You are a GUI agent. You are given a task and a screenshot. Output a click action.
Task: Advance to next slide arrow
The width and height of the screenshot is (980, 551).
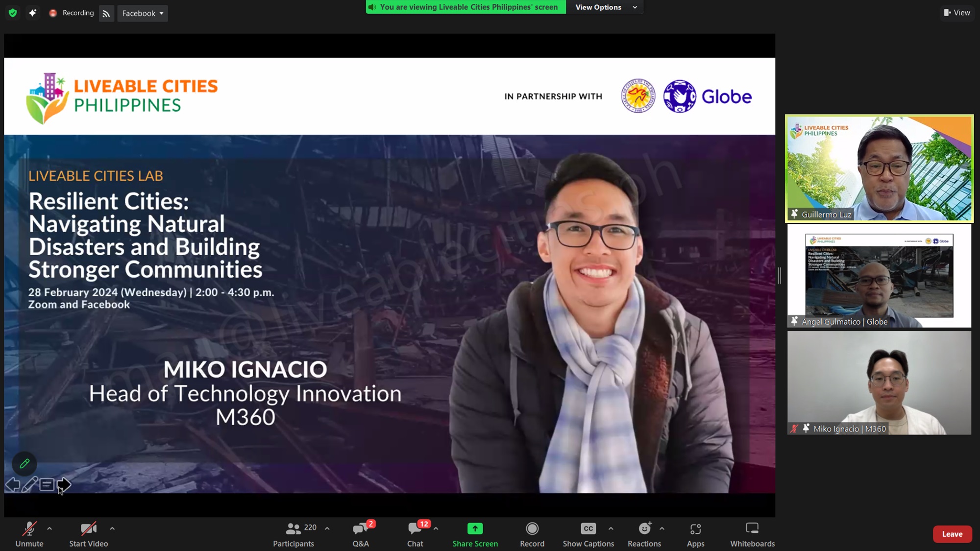click(x=64, y=485)
